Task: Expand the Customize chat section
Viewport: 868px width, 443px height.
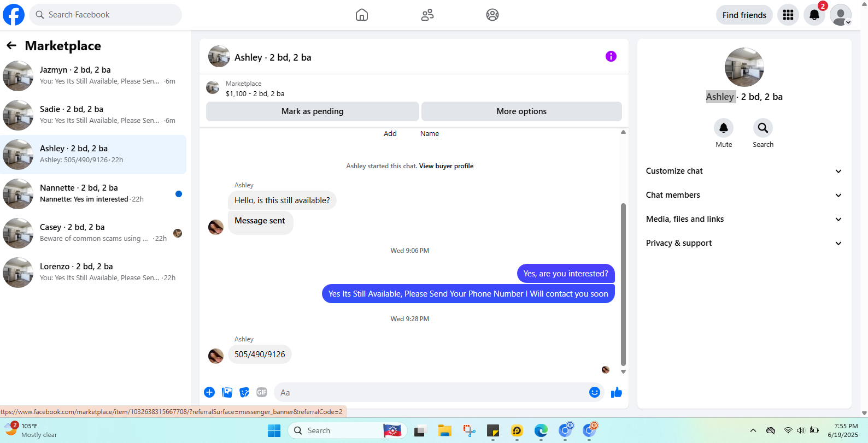Action: pyautogui.click(x=744, y=171)
